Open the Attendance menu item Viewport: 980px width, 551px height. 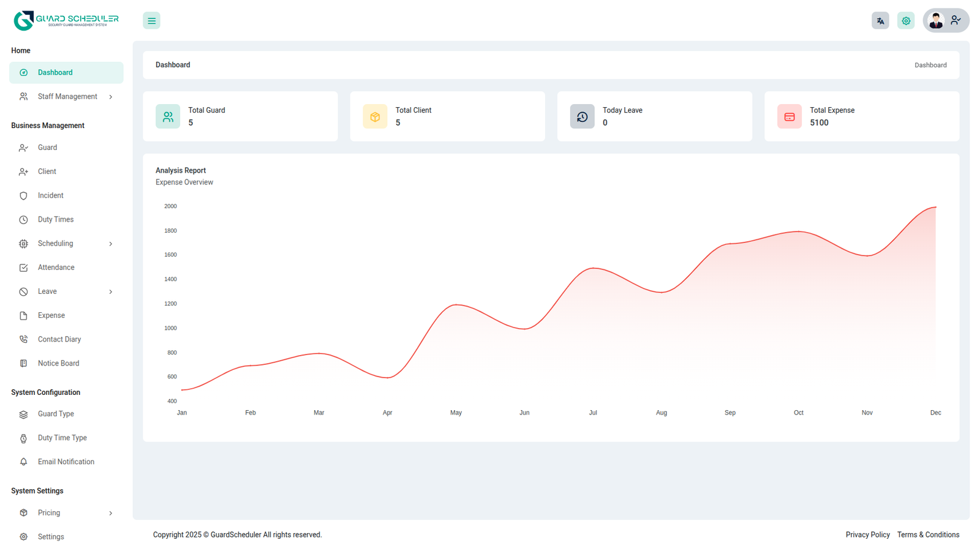coord(56,268)
